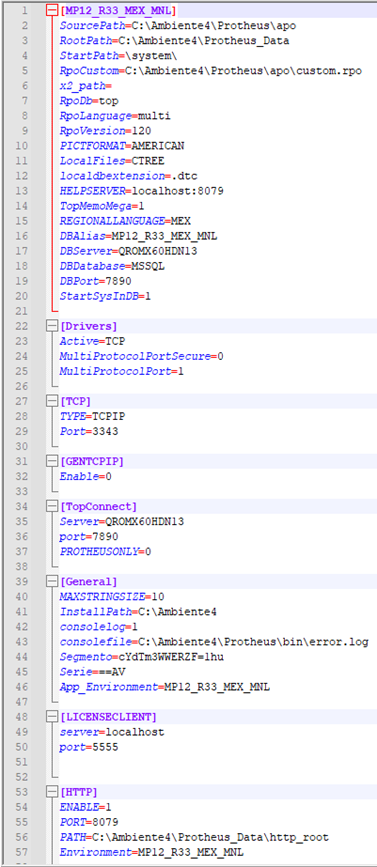
Task: Click the [TCP] section header text
Action: click(x=75, y=401)
